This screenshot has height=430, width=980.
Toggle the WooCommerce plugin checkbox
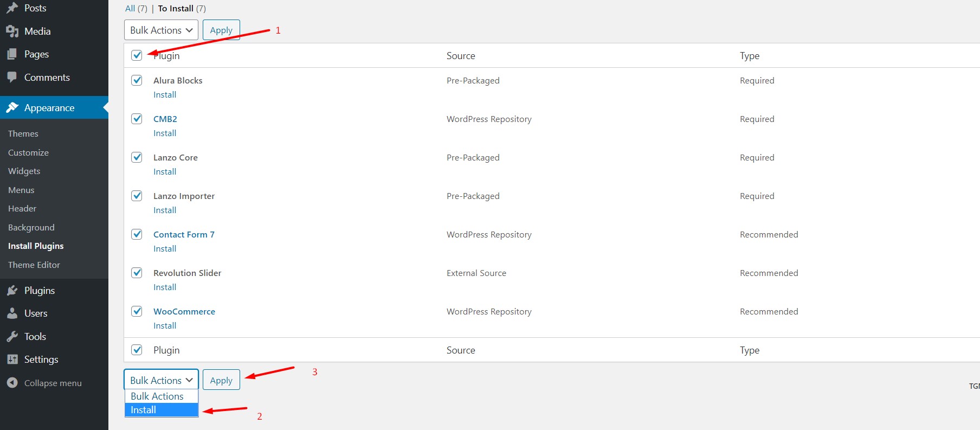coord(137,311)
